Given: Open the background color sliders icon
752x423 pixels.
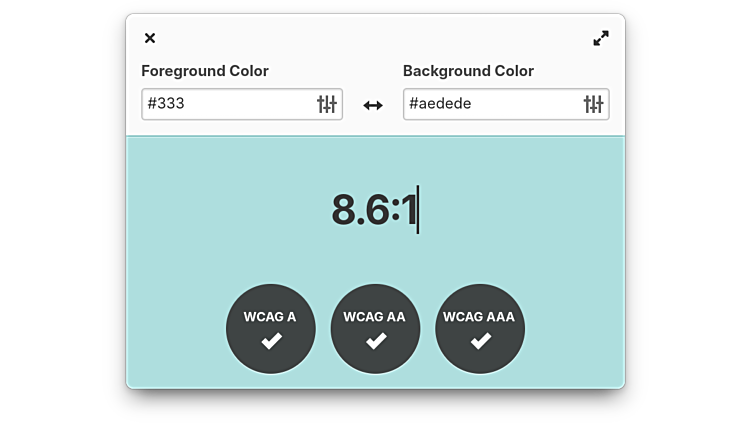Looking at the screenshot, I should [593, 104].
